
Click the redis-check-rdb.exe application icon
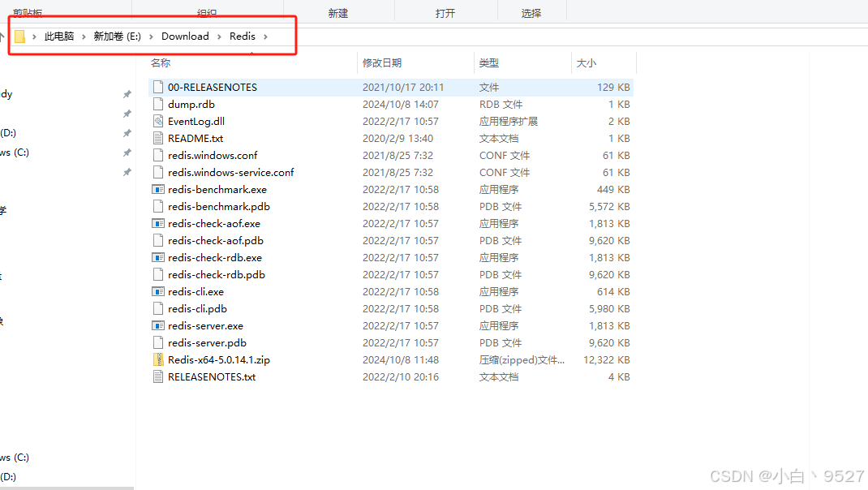pyautogui.click(x=158, y=257)
